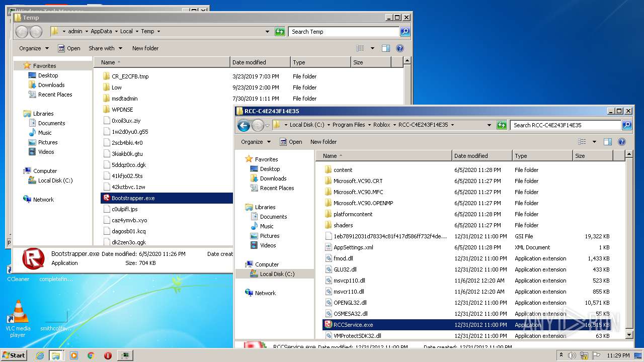The width and height of the screenshot is (644, 362).
Task: Click Open in RCC window toolbar
Action: click(x=291, y=142)
